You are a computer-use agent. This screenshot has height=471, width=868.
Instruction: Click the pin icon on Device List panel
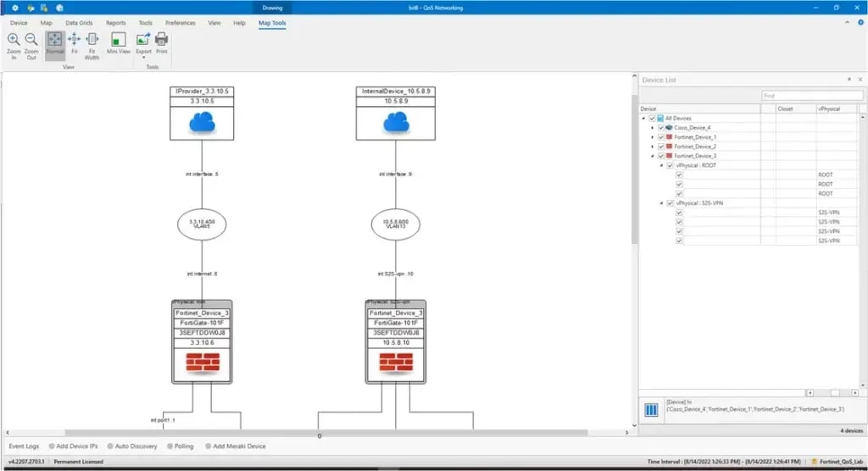pos(849,80)
